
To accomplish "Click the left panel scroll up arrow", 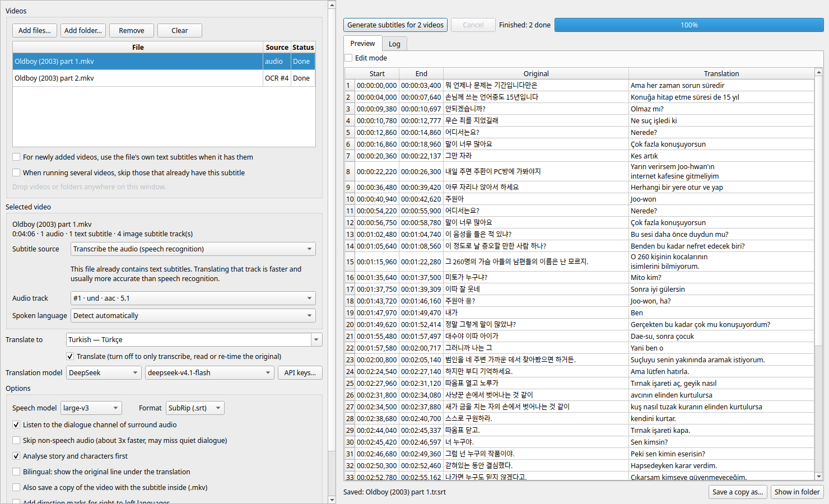I will [332, 5].
